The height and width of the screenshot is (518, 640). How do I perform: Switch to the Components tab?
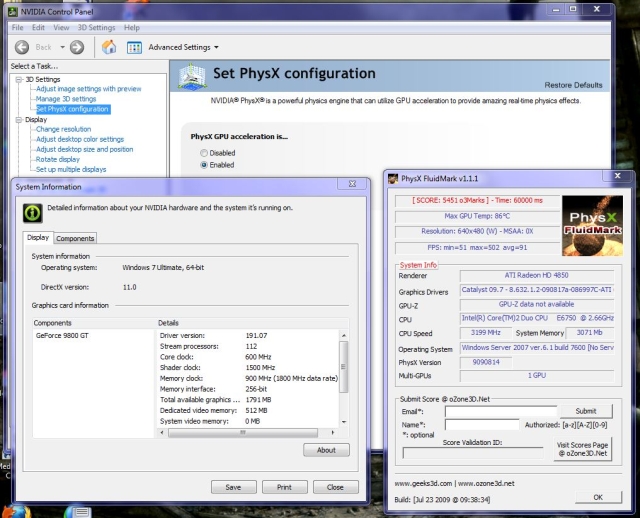pyautogui.click(x=75, y=238)
